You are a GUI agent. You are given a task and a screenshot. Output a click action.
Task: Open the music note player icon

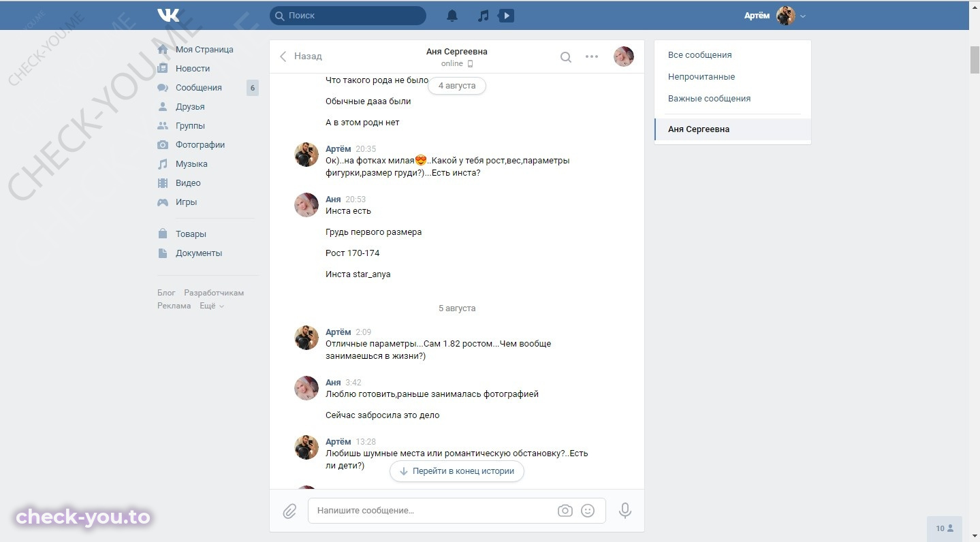(483, 15)
